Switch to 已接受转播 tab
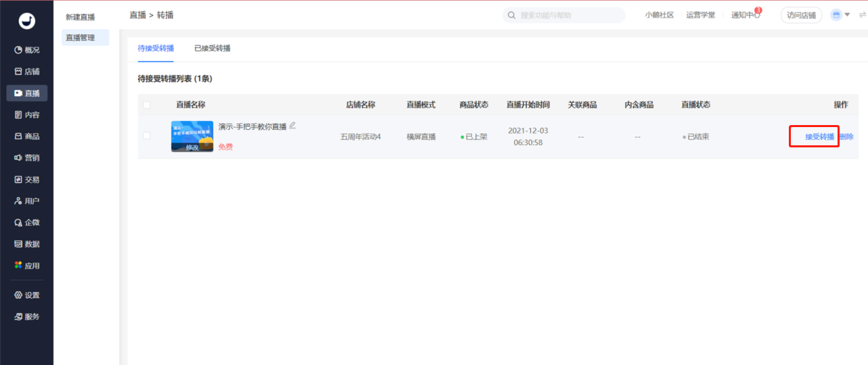 tap(212, 48)
